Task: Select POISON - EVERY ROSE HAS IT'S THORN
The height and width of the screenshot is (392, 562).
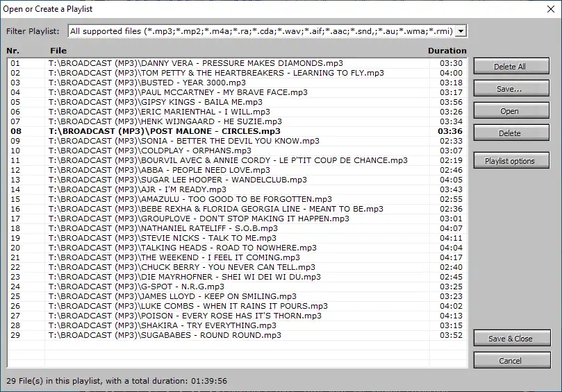Action: [238, 316]
